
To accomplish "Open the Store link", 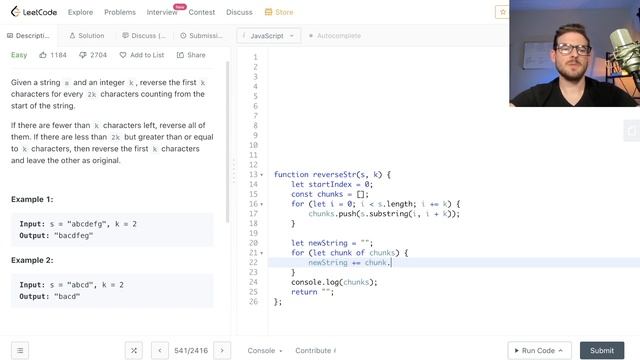I will pos(279,12).
